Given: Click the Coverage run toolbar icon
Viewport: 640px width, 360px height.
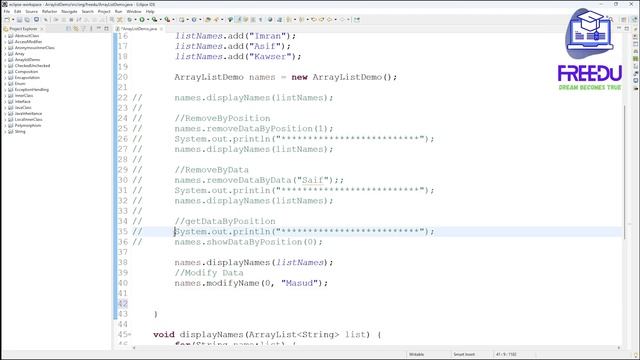Looking at the screenshot, I should pyautogui.click(x=155, y=20).
